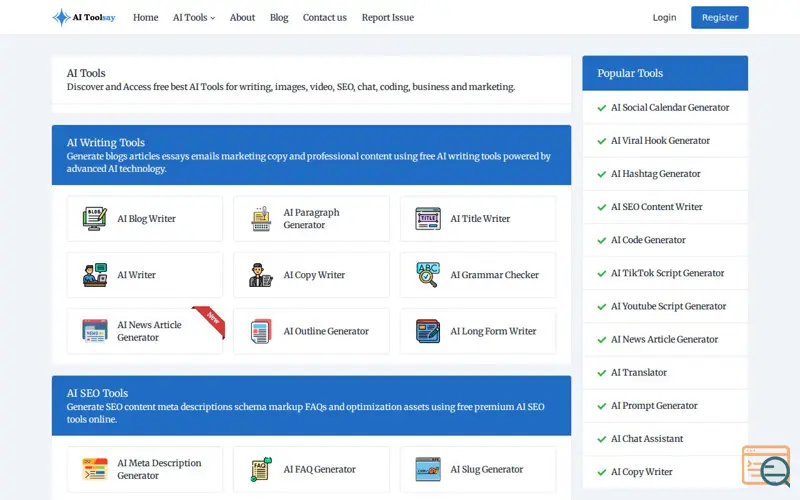This screenshot has height=500, width=800.
Task: Click the Popular Tools sidebar heading
Action: click(630, 73)
